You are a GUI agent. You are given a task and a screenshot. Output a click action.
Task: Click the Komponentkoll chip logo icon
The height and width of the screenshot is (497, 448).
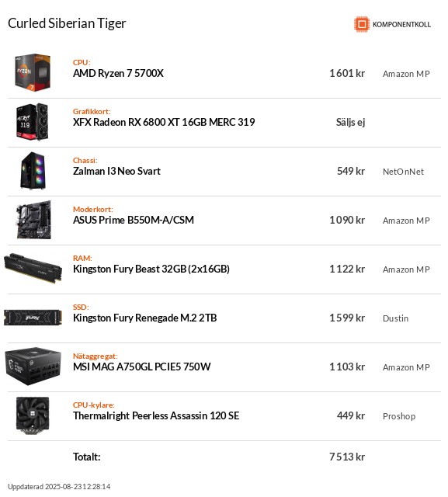tap(362, 24)
